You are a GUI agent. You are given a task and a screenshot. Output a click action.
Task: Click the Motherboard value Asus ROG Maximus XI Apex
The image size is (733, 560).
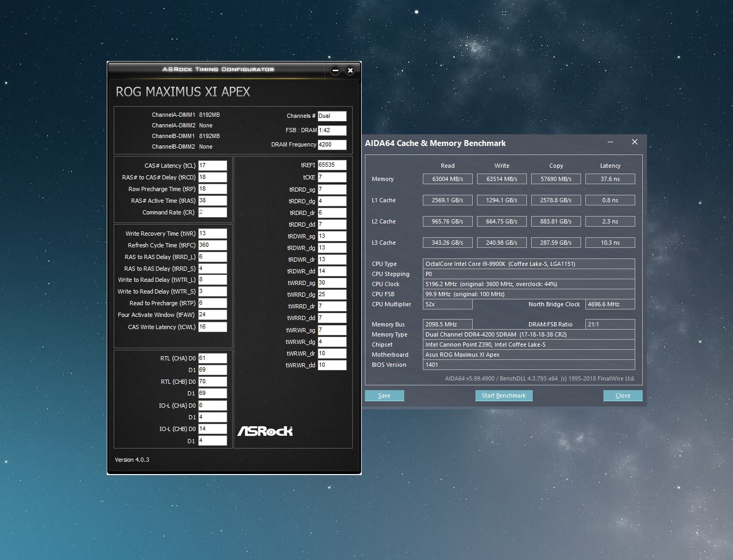click(529, 355)
